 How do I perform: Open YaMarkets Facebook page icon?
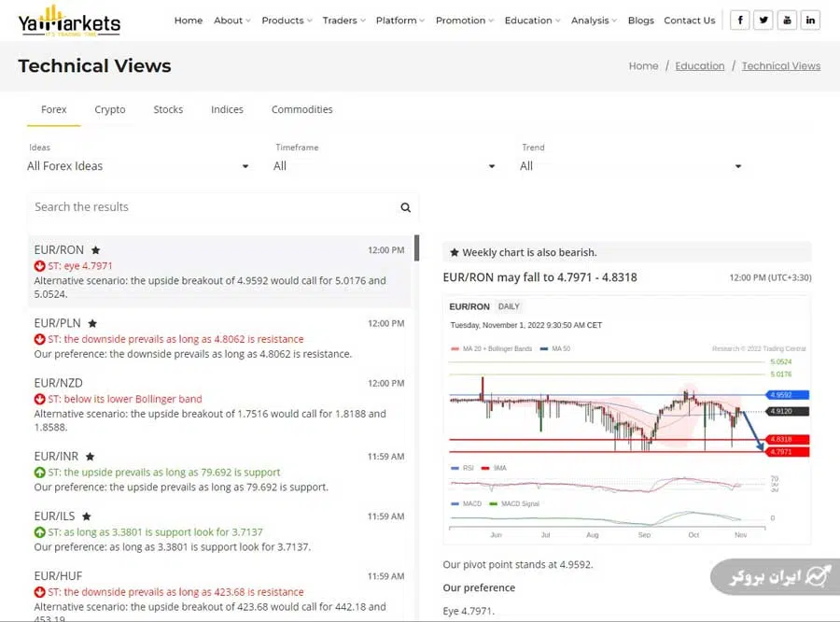739,20
